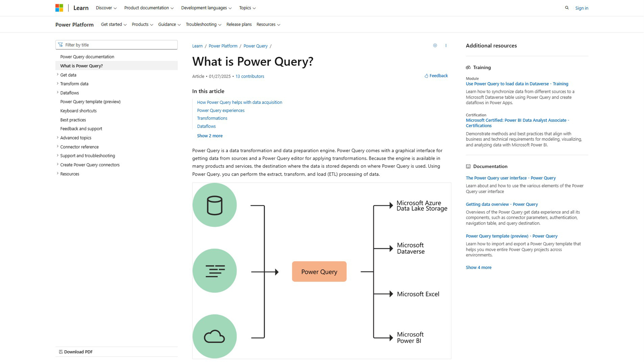
Task: Open the Guidance dropdown
Action: click(169, 24)
